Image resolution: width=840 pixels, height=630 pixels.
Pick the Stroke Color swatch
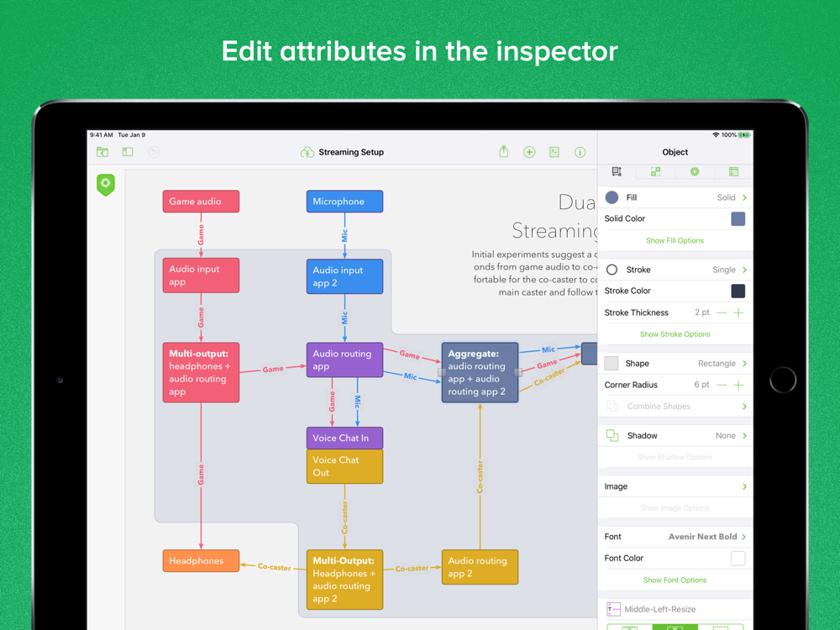click(738, 291)
